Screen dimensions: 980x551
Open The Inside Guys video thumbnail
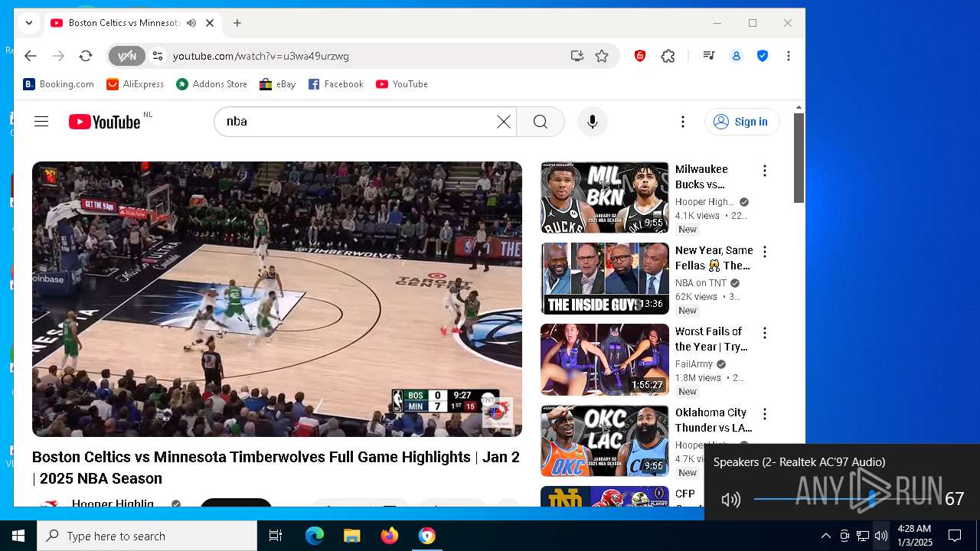point(605,279)
